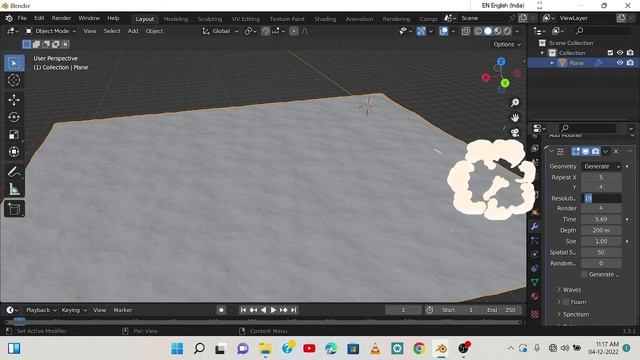The image size is (640, 360).
Task: Uncheck the Collection exclude checkbox
Action: click(610, 53)
